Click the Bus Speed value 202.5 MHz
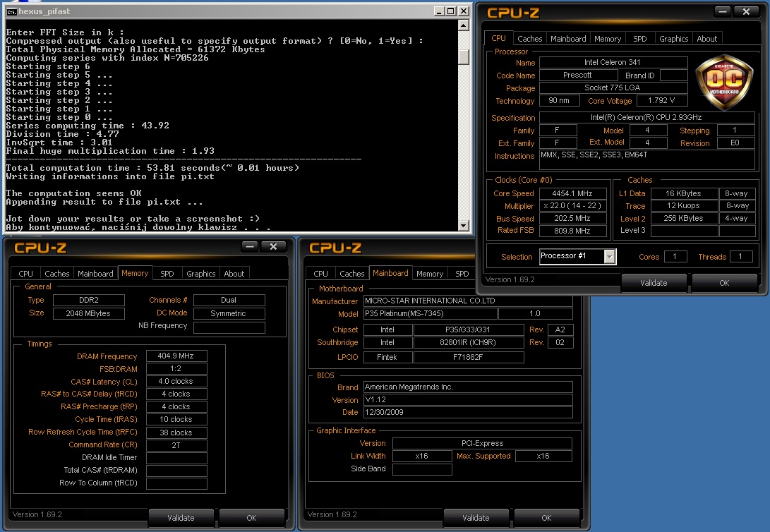Image resolution: width=770 pixels, height=532 pixels. tap(572, 219)
